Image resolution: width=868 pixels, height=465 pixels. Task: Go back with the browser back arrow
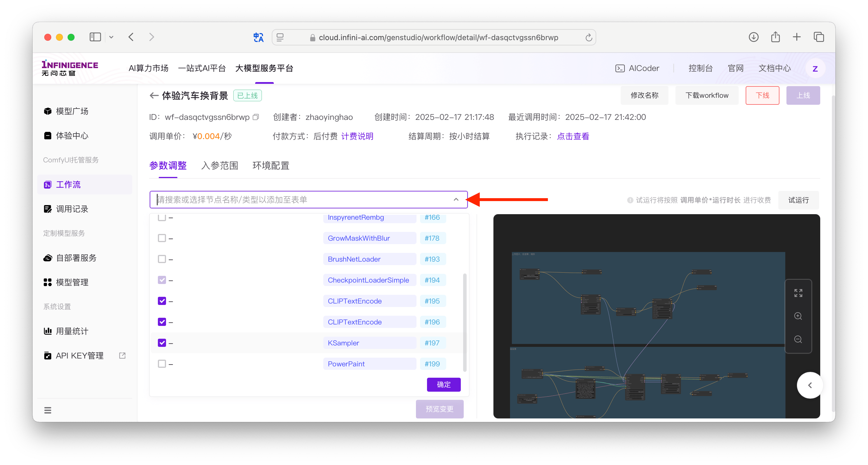131,37
